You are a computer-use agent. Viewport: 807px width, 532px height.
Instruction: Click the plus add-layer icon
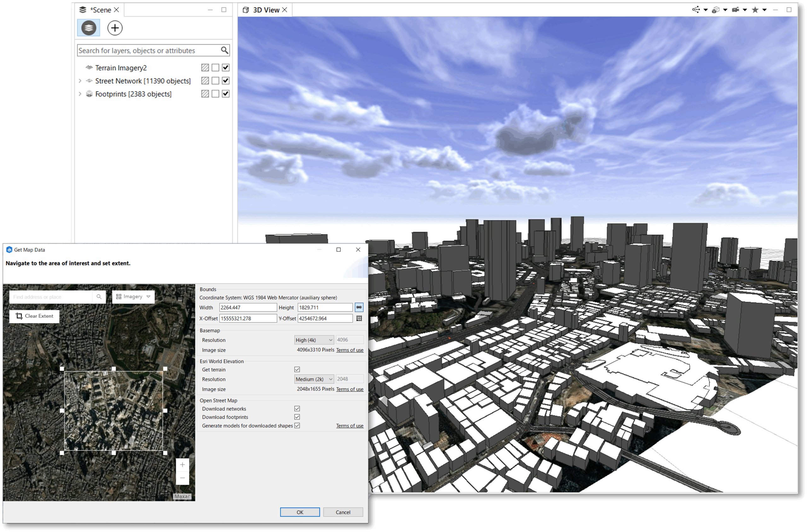pos(115,28)
